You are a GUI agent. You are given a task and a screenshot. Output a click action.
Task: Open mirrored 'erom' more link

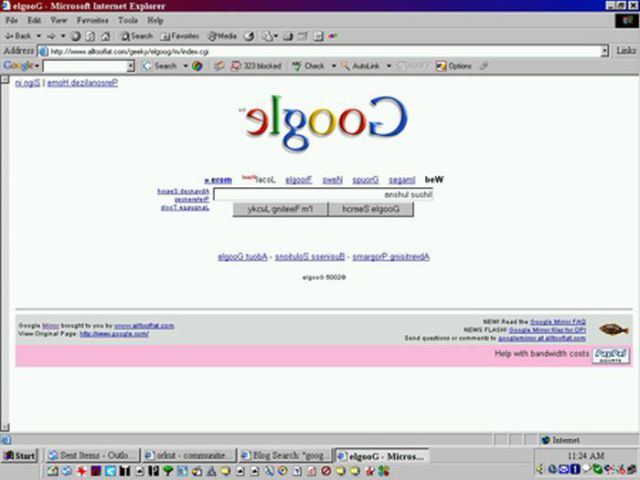218,180
